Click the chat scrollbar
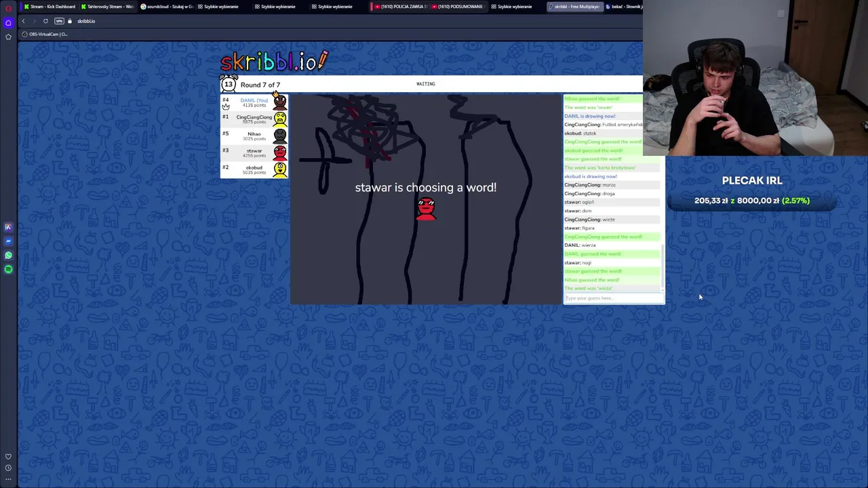The image size is (868, 488). [x=662, y=266]
